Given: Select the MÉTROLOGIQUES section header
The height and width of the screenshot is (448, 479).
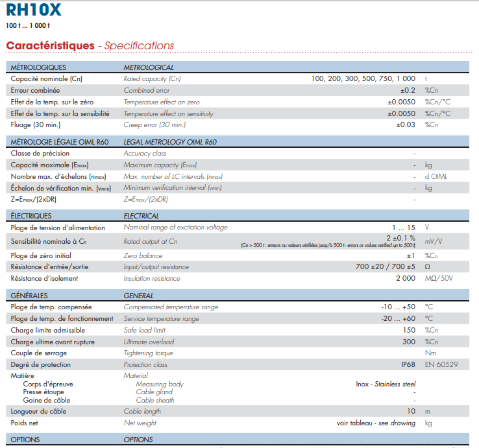Looking at the screenshot, I should [x=39, y=67].
